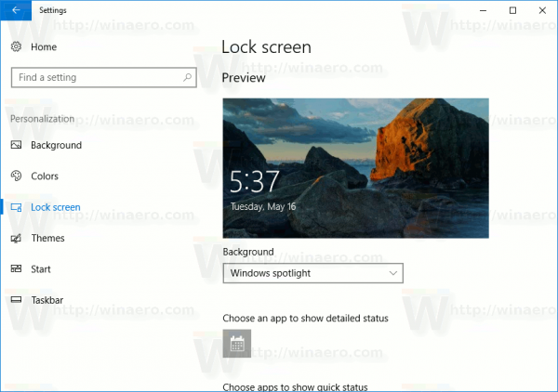Image resolution: width=558 pixels, height=392 pixels.
Task: Minimize the Settings window
Action: pos(483,10)
